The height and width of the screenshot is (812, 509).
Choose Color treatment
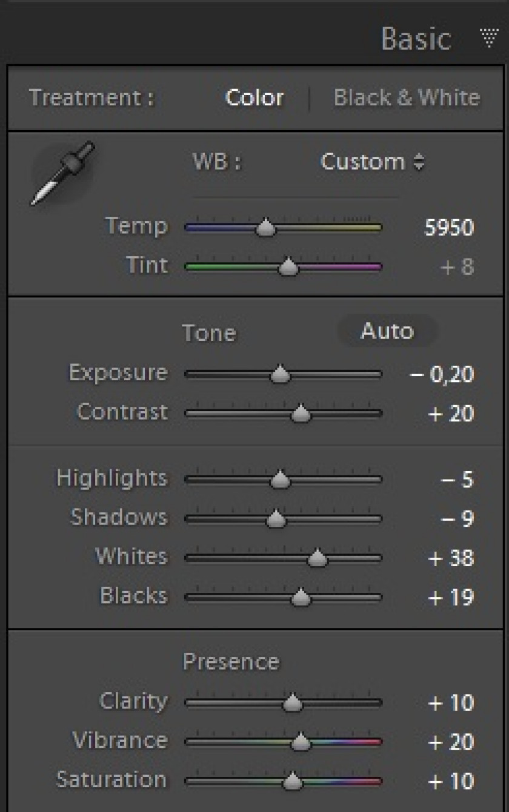click(254, 97)
